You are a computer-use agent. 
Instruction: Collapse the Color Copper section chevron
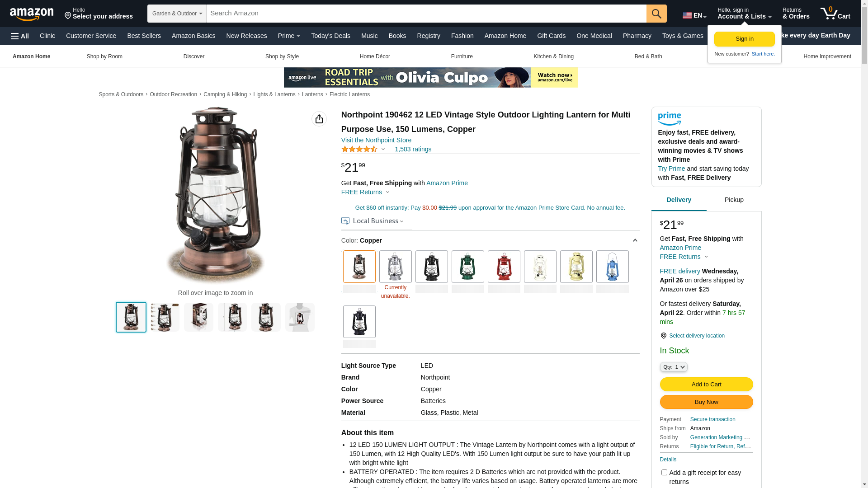pyautogui.click(x=635, y=240)
